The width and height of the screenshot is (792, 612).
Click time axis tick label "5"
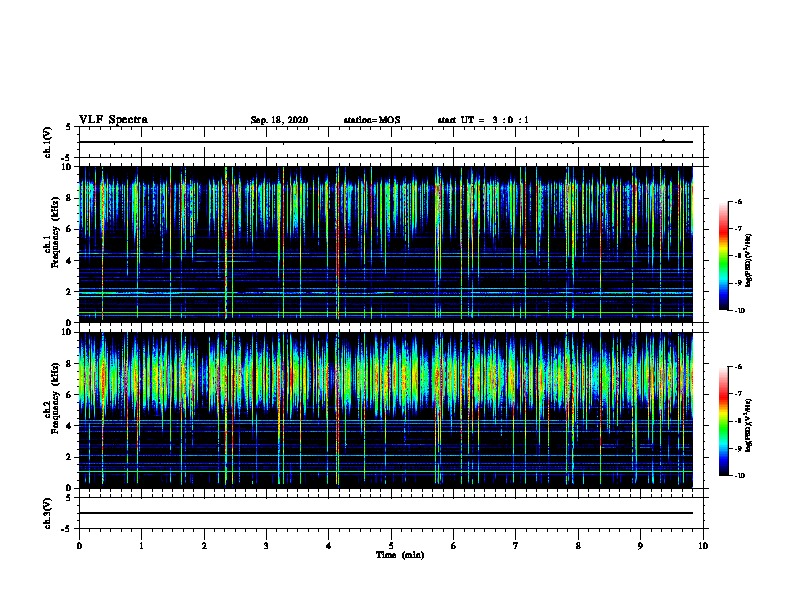[x=391, y=546]
